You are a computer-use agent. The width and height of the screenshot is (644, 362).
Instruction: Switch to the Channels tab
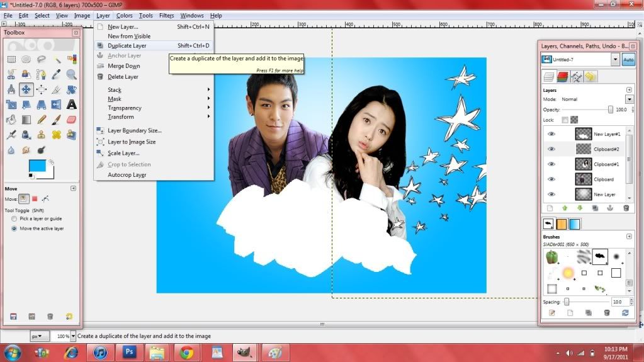pyautogui.click(x=563, y=77)
